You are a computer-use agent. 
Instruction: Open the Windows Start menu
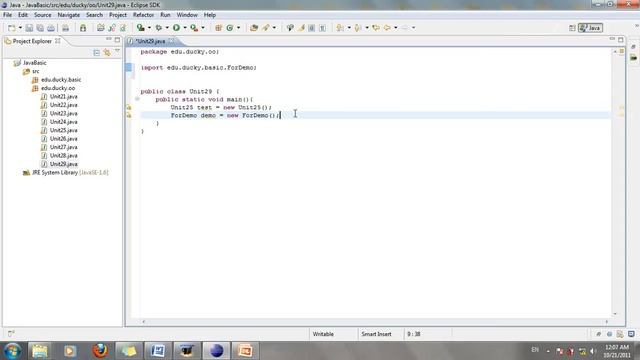(12, 351)
